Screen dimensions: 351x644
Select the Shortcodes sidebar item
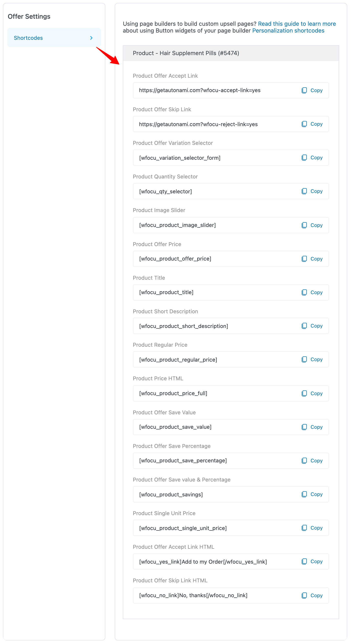coord(28,38)
